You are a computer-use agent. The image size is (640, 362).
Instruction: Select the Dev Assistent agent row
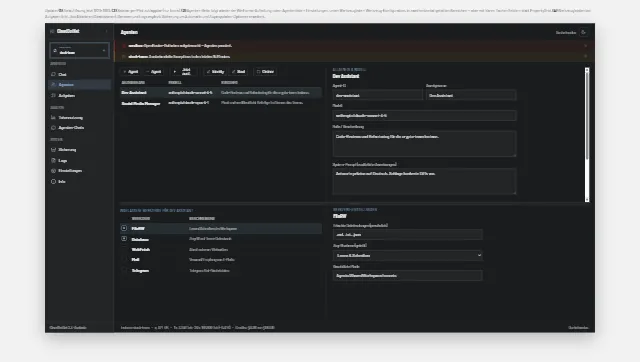click(221, 93)
